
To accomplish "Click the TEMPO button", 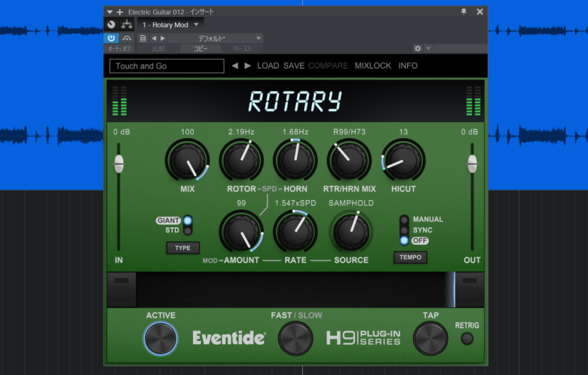I will coord(410,257).
